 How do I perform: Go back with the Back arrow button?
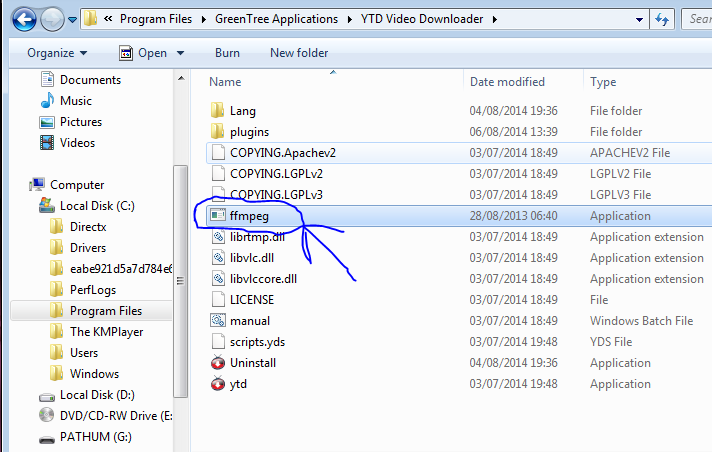[x=25, y=20]
